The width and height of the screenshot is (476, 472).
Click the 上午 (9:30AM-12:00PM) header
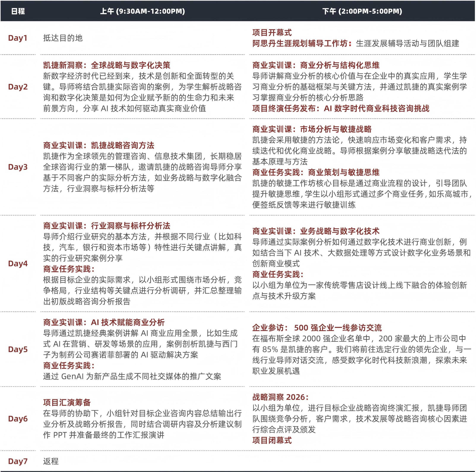click(142, 11)
